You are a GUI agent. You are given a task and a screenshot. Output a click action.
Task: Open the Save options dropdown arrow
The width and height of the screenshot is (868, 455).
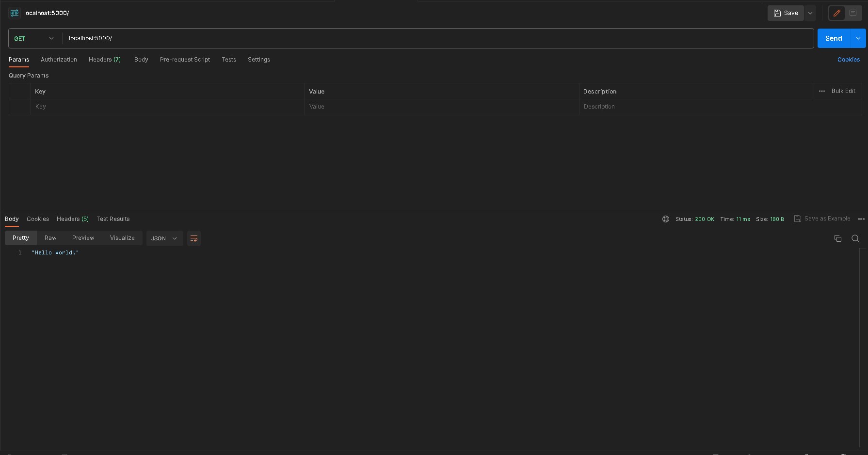(x=810, y=13)
